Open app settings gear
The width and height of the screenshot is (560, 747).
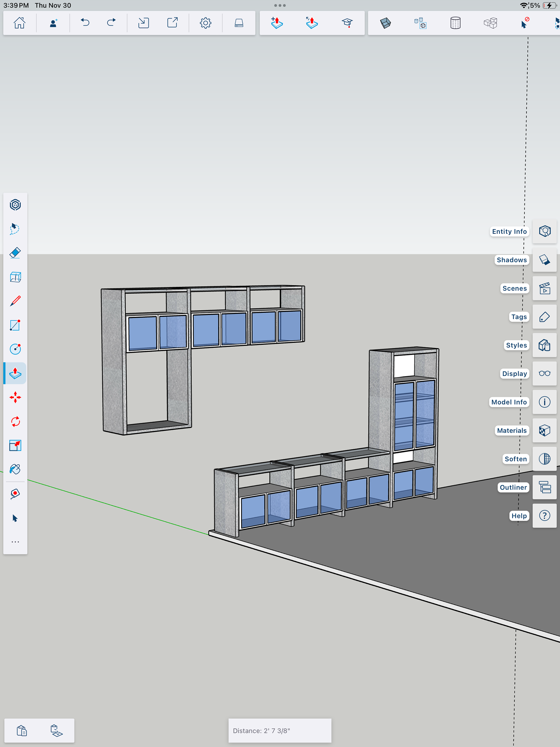(x=205, y=23)
